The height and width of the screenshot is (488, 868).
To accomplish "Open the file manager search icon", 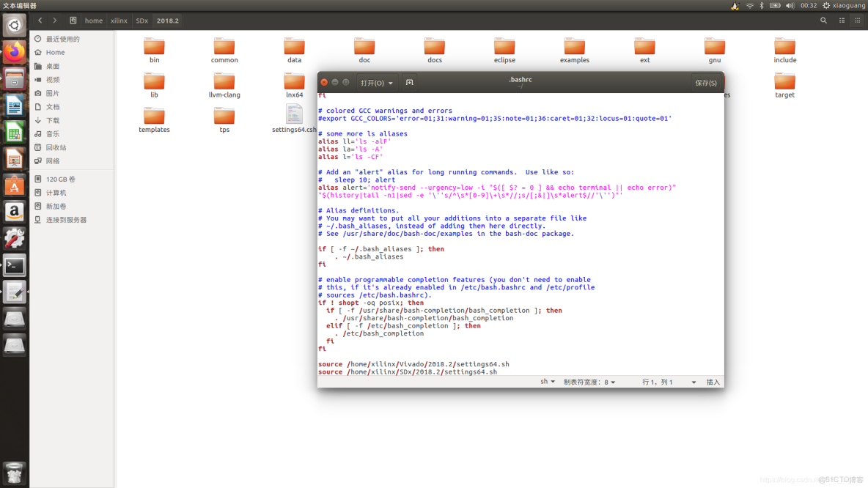I will pyautogui.click(x=823, y=21).
